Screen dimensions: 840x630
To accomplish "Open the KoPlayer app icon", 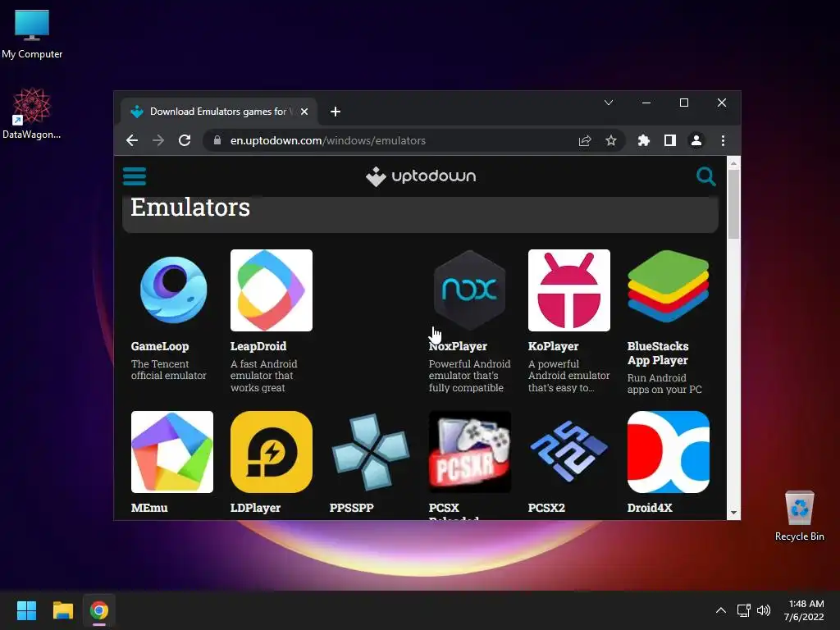I will coord(569,290).
